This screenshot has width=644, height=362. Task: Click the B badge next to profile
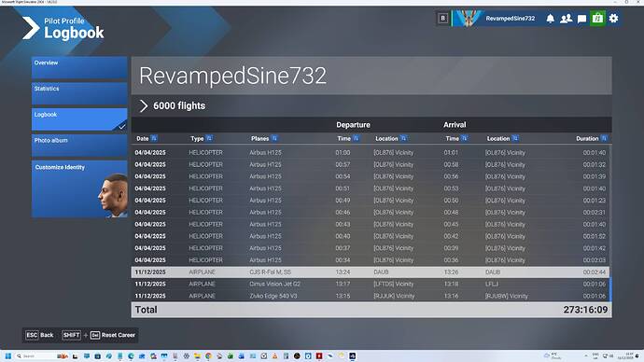click(442, 19)
